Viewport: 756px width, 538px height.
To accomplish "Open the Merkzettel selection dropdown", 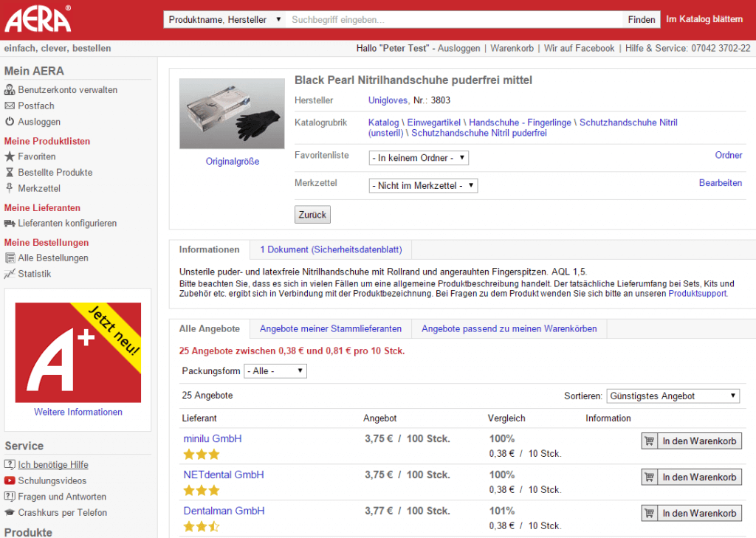I will [x=423, y=186].
